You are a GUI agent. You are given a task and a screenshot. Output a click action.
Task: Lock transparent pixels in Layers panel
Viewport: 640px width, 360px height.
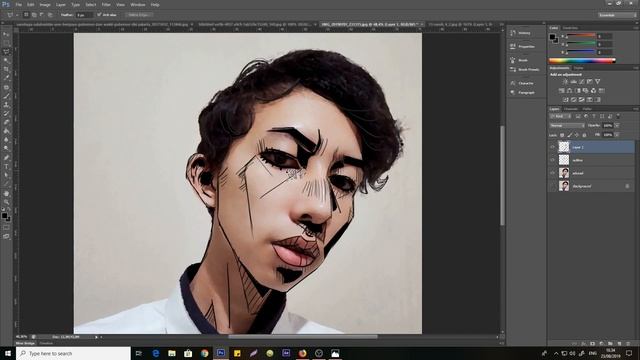point(562,135)
